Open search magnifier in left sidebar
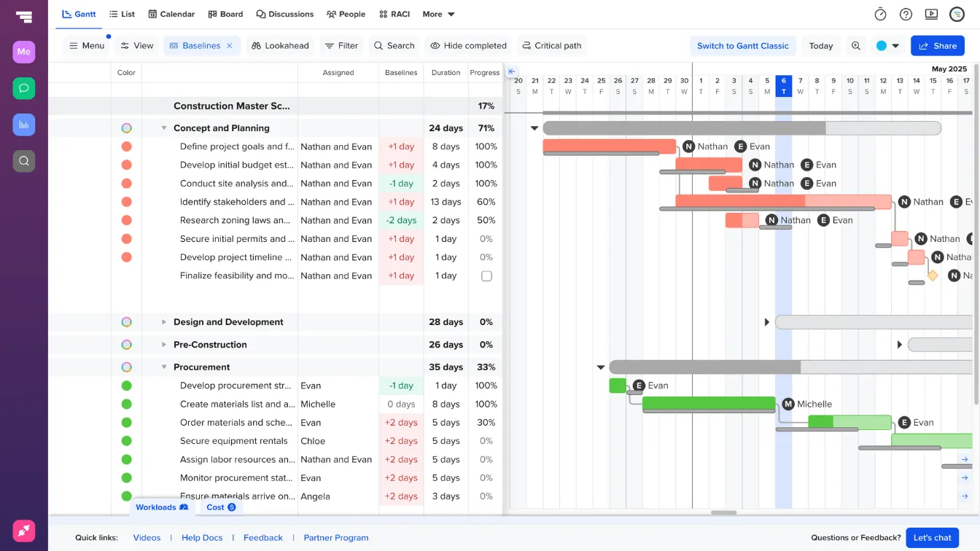Viewport: 980px width, 551px height. [x=23, y=161]
